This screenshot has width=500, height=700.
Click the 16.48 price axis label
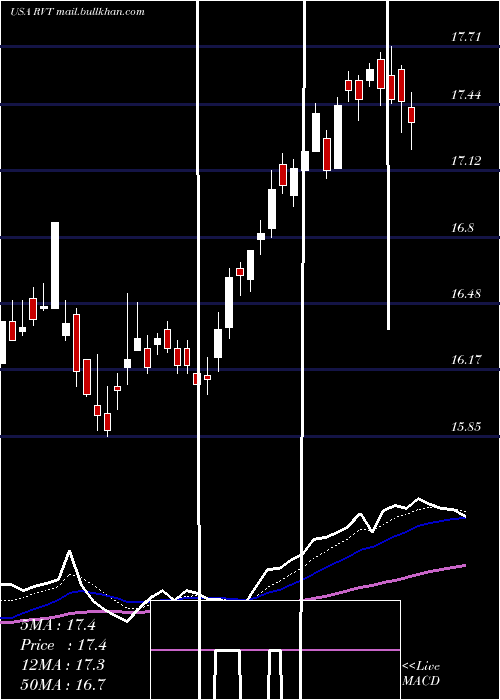[x=466, y=294]
